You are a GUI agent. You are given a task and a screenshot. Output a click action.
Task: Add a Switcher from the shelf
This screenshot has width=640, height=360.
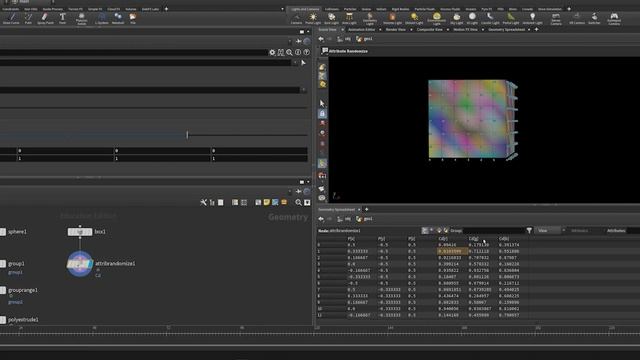point(594,19)
